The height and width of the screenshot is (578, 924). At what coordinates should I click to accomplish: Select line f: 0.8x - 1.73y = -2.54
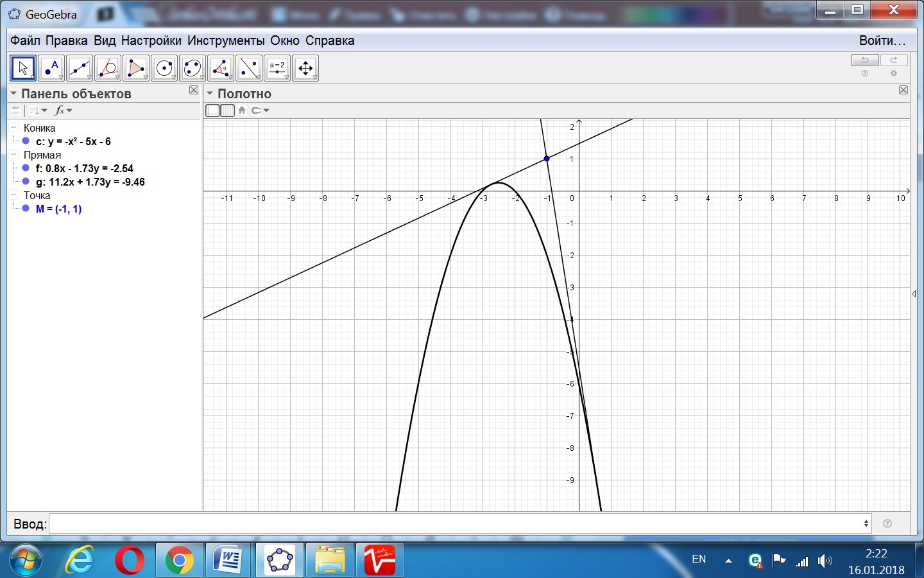85,168
